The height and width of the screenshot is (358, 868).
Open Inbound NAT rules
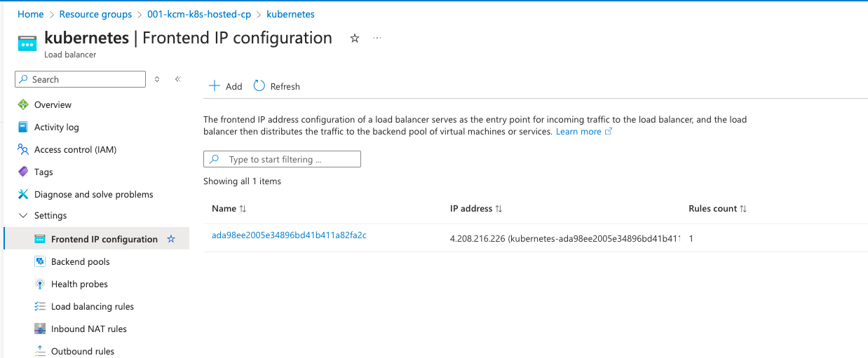click(x=88, y=329)
